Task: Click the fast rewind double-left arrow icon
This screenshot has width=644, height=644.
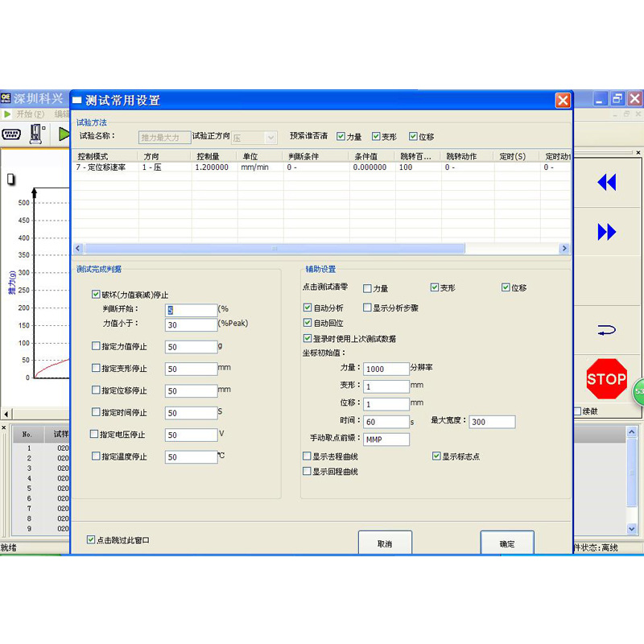Action: [607, 183]
